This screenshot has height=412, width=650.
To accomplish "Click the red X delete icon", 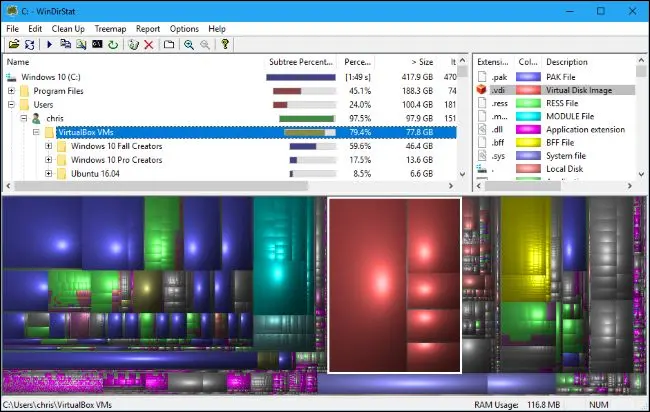I will [149, 44].
